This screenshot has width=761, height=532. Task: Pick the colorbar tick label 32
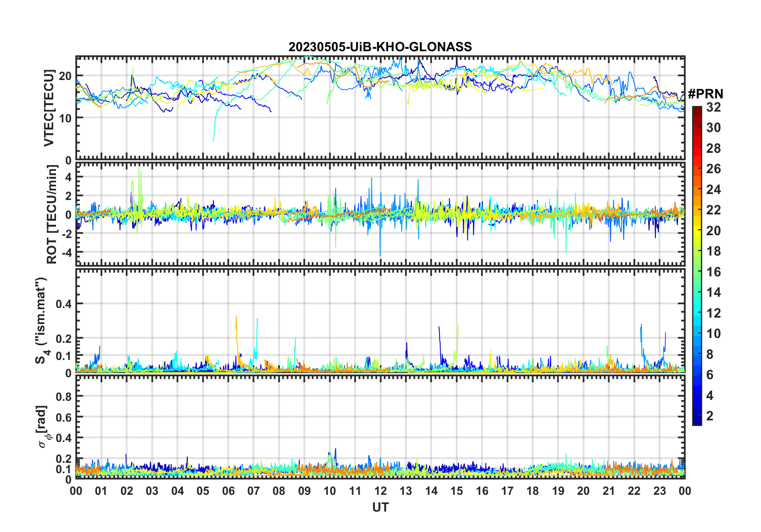713,107
